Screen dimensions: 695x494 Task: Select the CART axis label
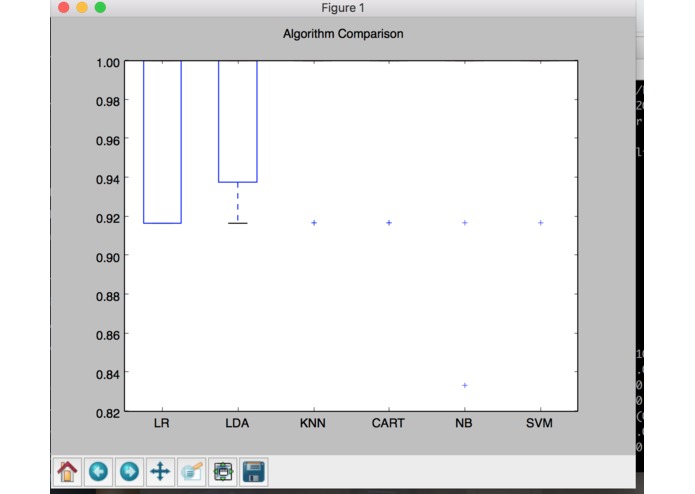pyautogui.click(x=388, y=423)
